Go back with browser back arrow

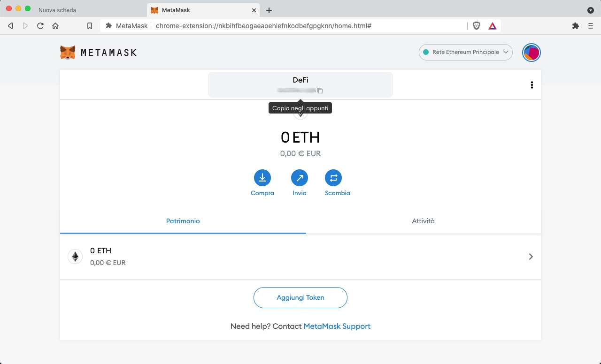pos(10,26)
